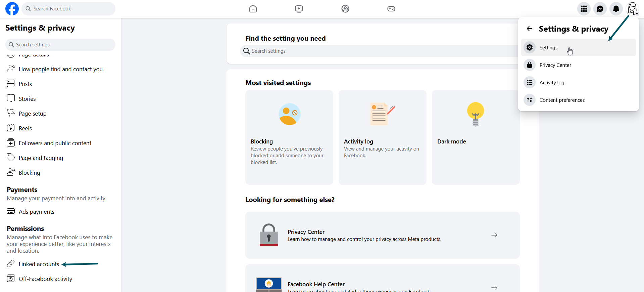This screenshot has width=644, height=292.
Task: Click the arrow on Privacy Center card
Action: (494, 235)
